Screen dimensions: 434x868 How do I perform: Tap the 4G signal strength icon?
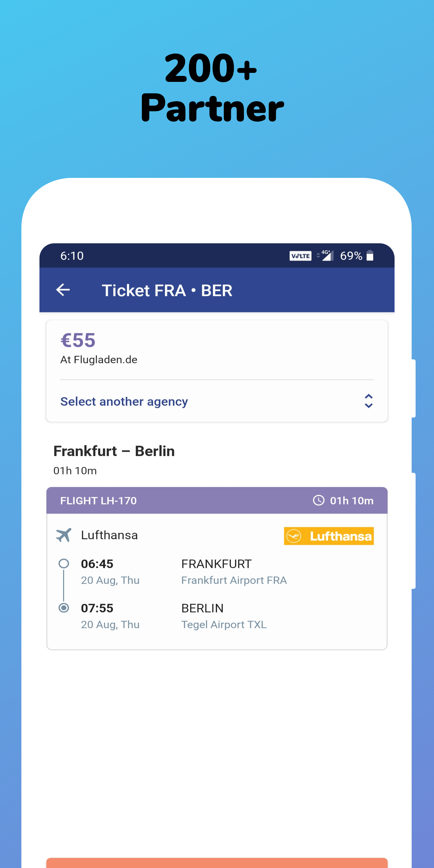coord(326,255)
